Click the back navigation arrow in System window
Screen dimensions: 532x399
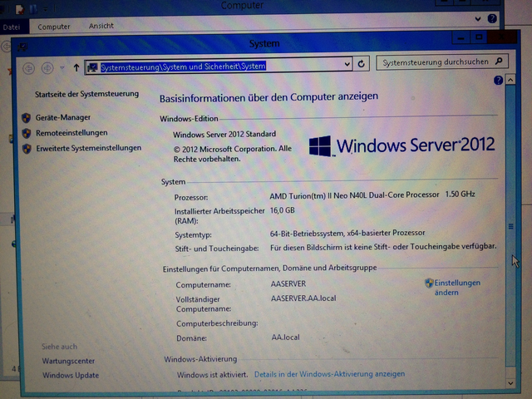(x=28, y=68)
